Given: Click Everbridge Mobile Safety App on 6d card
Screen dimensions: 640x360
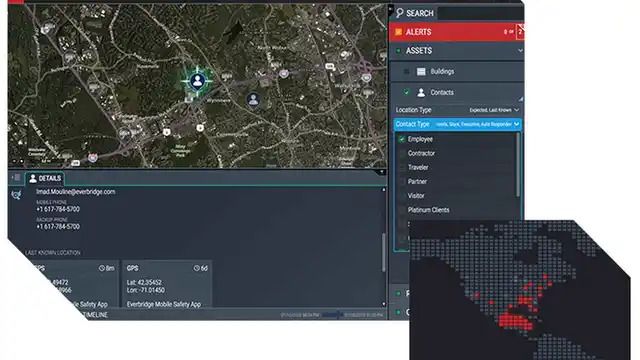Looking at the screenshot, I should 164,304.
